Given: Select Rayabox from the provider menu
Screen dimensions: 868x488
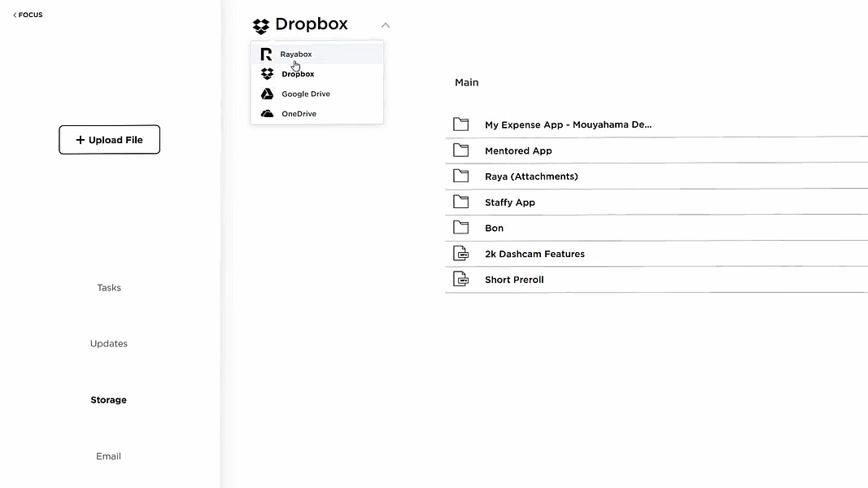Looking at the screenshot, I should coord(316,54).
